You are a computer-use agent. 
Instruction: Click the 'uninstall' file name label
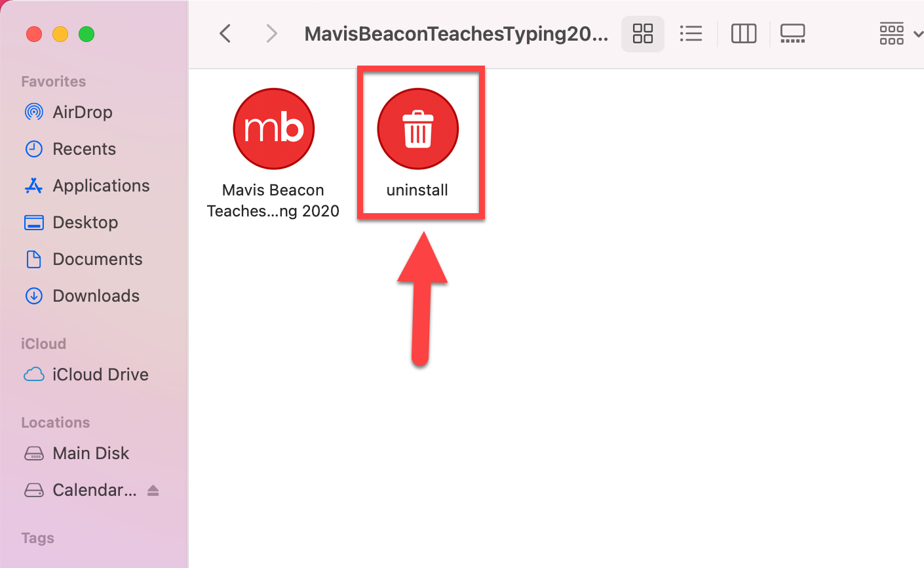pyautogui.click(x=417, y=190)
